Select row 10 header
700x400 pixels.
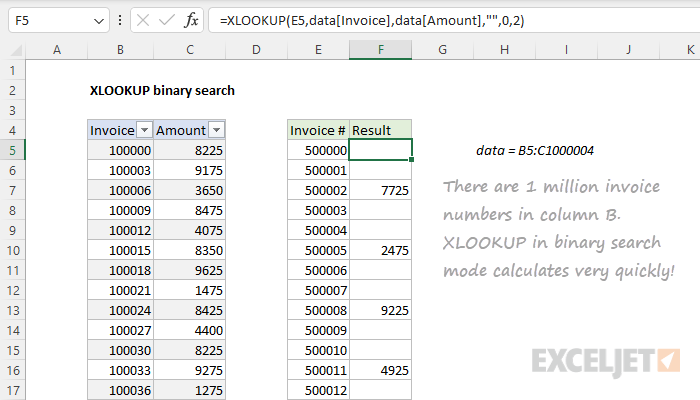pyautogui.click(x=12, y=250)
